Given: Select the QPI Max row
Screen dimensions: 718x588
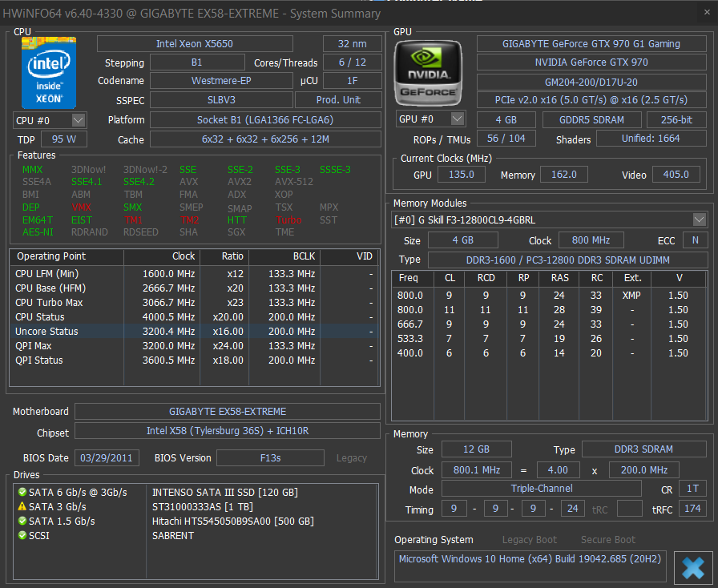Looking at the screenshot, I should click(x=194, y=346).
